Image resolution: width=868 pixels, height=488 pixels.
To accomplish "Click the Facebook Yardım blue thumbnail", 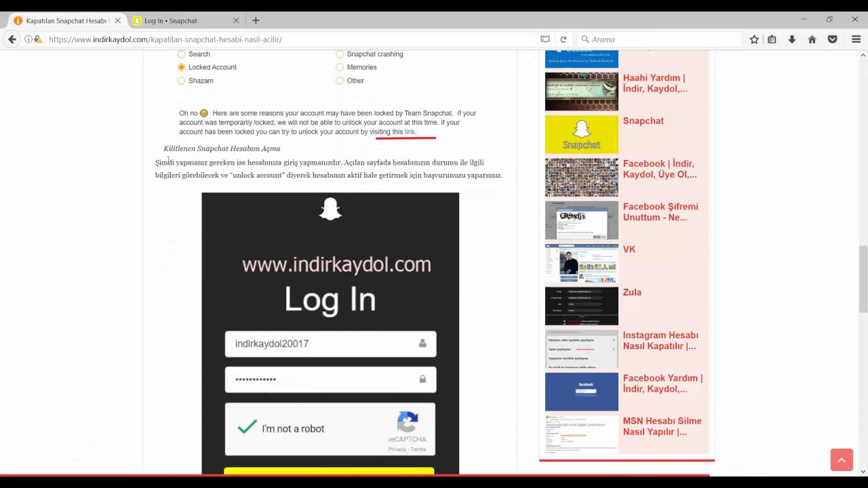I will (x=582, y=392).
